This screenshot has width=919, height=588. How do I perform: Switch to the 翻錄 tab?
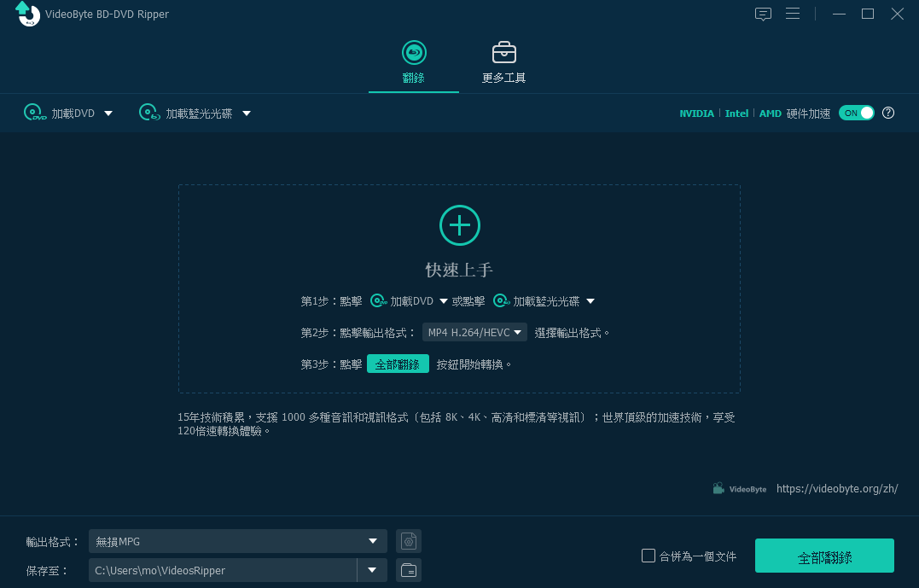(414, 64)
